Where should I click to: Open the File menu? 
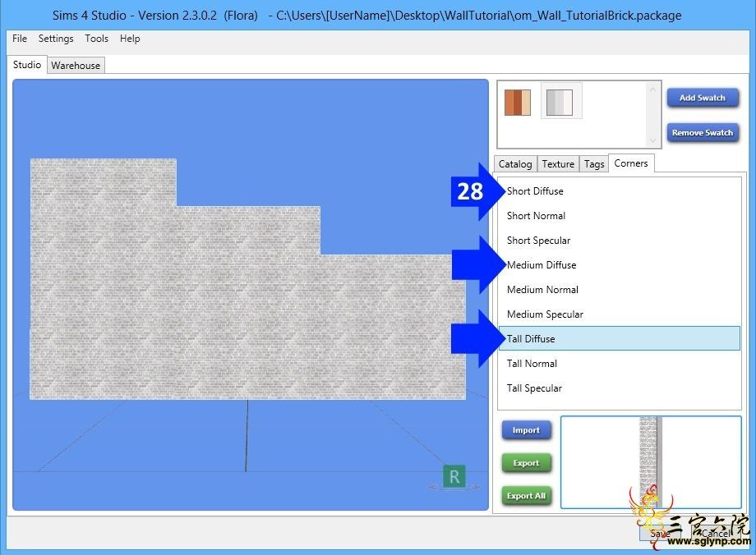click(x=19, y=39)
